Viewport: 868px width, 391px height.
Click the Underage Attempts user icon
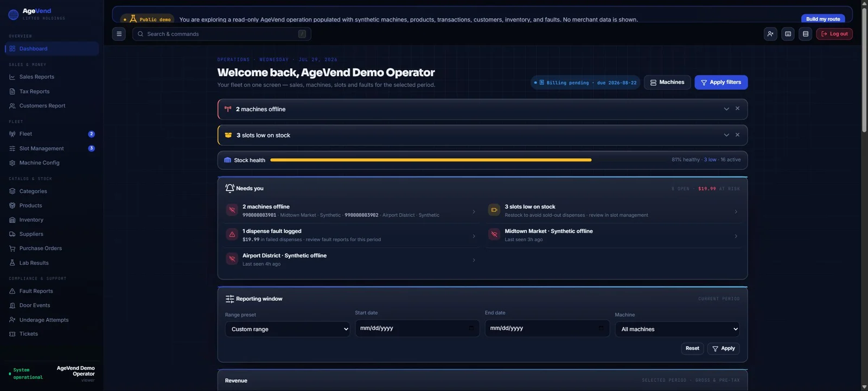12,320
